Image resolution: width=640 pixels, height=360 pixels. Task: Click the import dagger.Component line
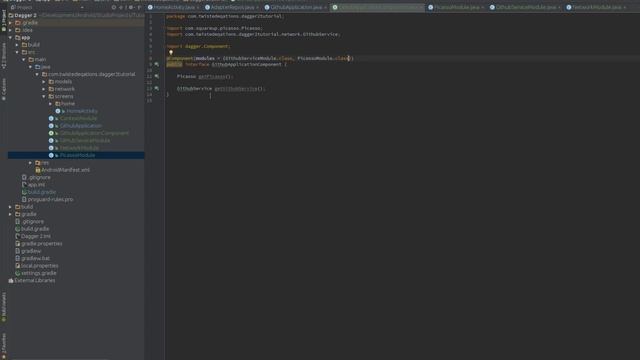[x=198, y=47]
